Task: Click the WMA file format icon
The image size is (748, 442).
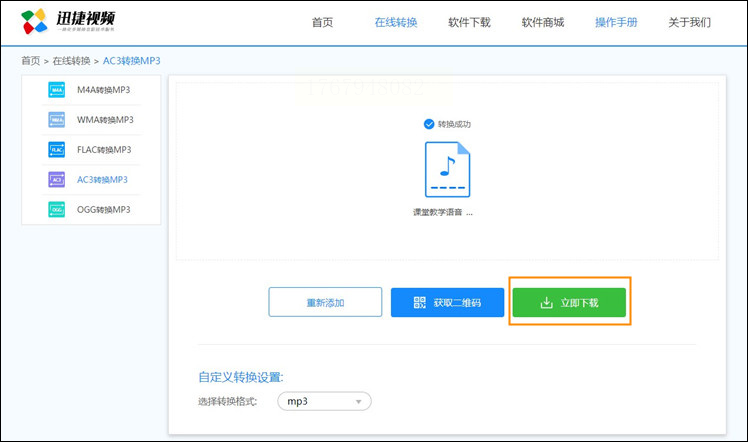Action: pyautogui.click(x=56, y=120)
